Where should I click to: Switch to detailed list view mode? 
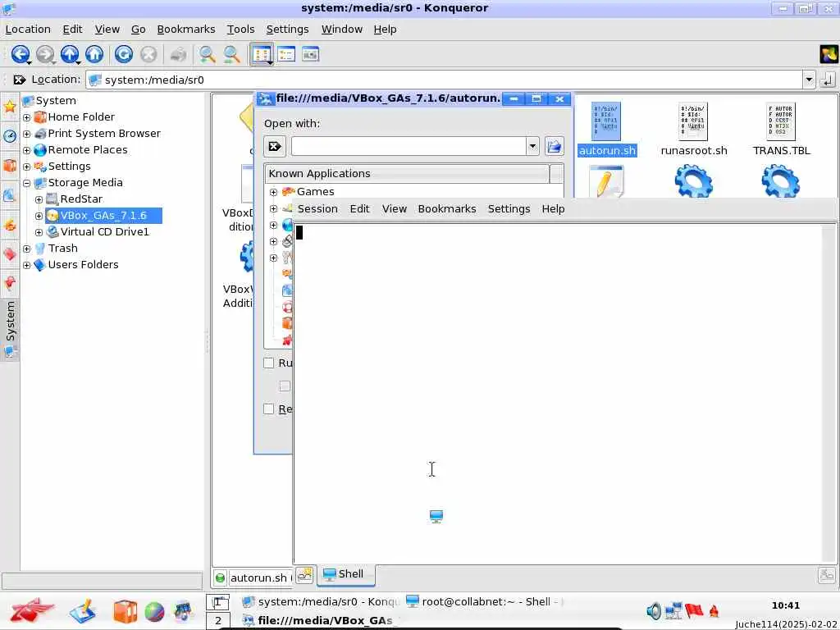286,54
